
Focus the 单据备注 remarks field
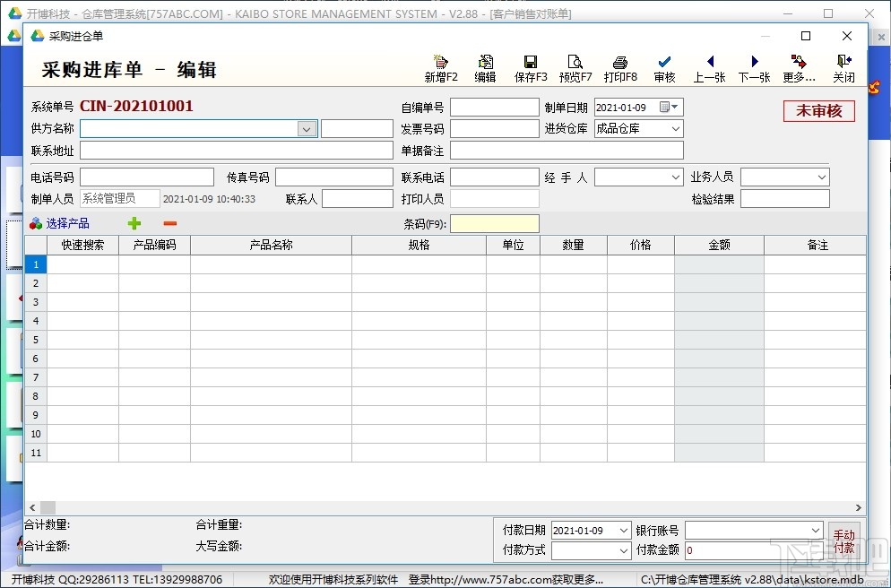pos(567,151)
